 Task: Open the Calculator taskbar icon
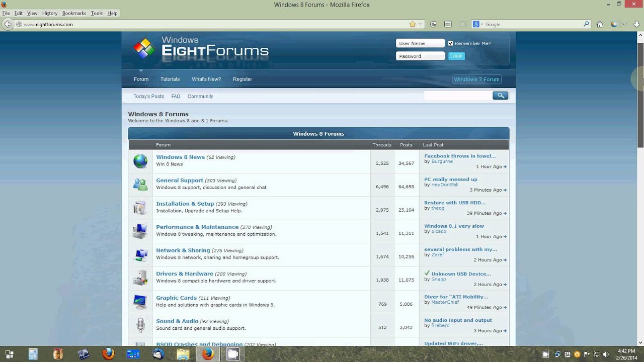click(33, 354)
